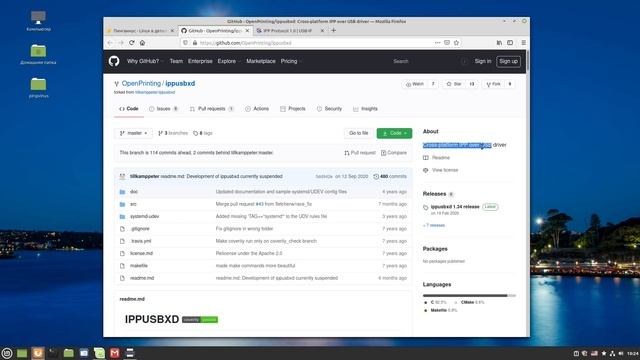The image size is (640, 360).
Task: Switch to the Actions tab
Action: [257, 109]
